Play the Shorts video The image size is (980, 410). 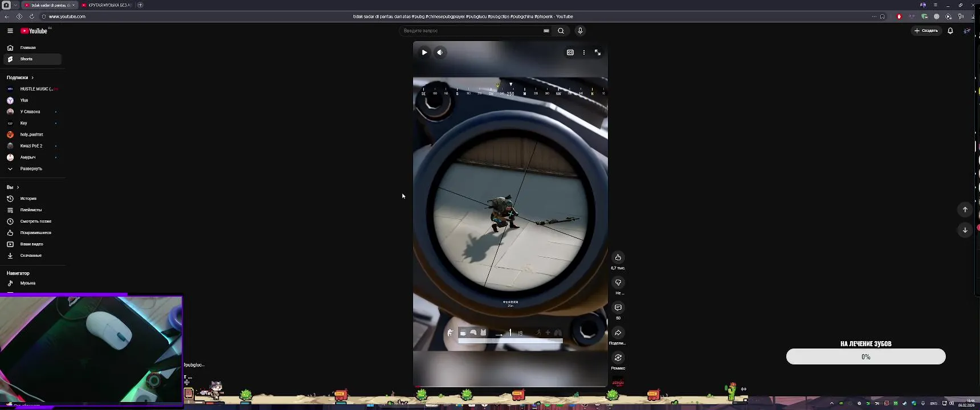[x=424, y=52]
